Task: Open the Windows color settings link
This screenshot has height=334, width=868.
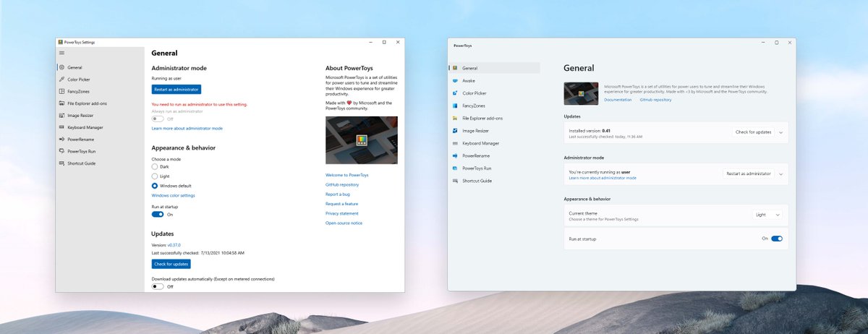Action: pos(174,195)
